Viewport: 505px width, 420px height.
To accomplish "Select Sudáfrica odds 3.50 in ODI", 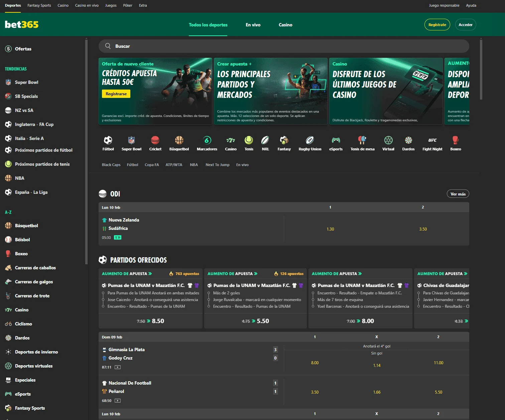I will pyautogui.click(x=423, y=229).
